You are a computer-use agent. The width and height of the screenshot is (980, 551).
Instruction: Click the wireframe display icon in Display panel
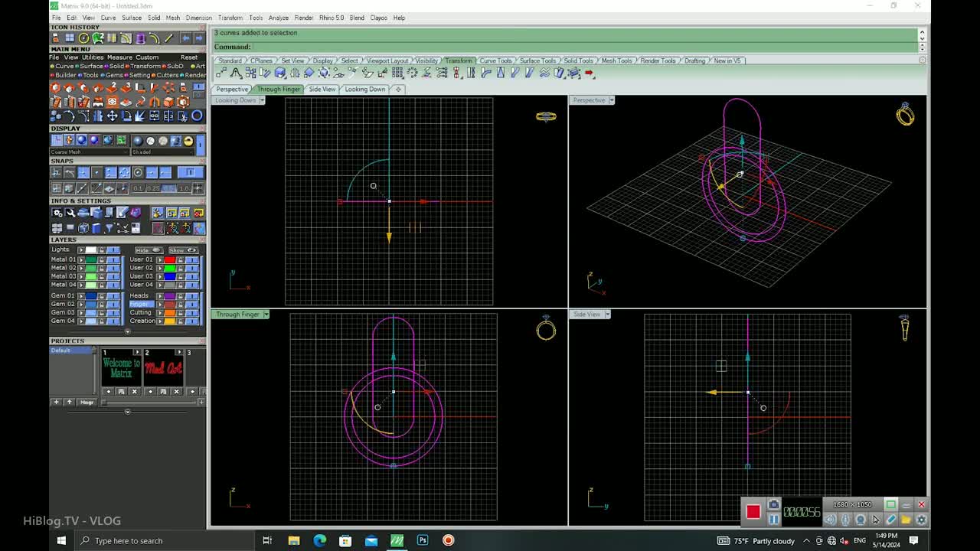[x=57, y=140]
